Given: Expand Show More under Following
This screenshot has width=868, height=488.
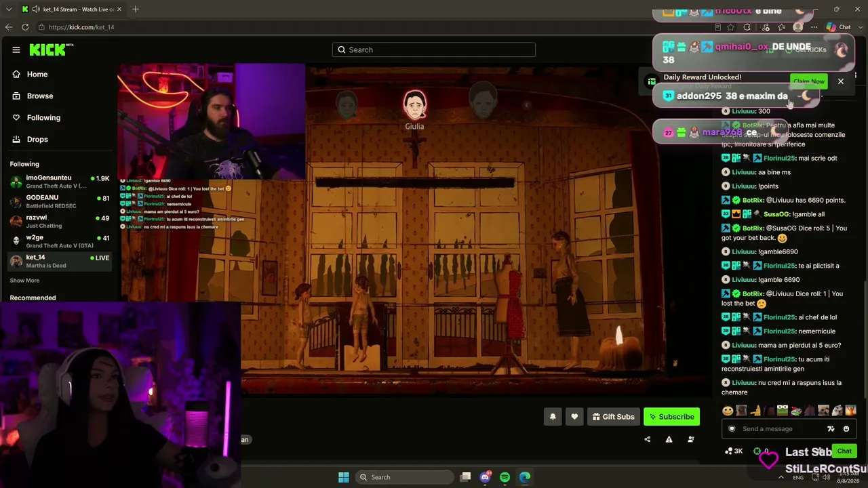Looking at the screenshot, I should [24, 281].
